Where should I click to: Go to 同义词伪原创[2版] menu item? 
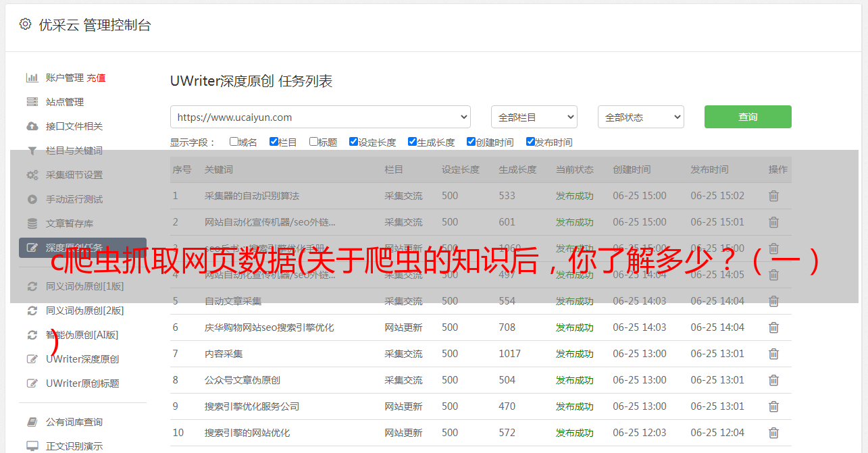tap(84, 311)
